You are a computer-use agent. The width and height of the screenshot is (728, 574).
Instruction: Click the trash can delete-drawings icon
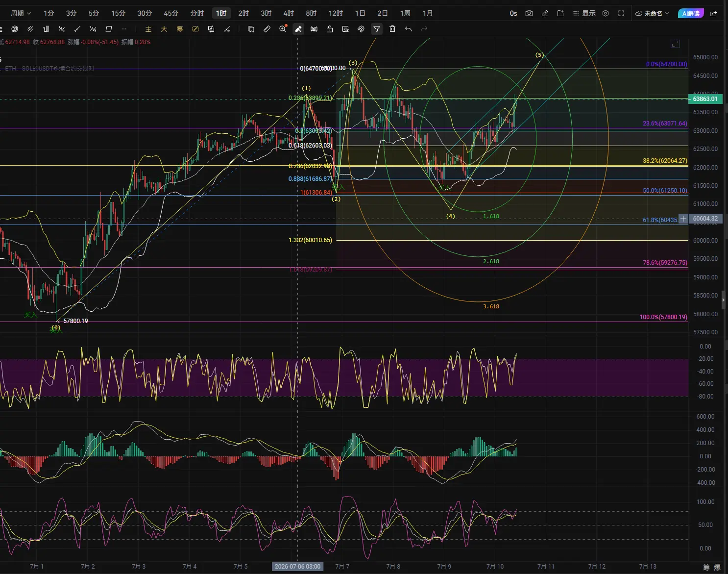[x=392, y=29]
